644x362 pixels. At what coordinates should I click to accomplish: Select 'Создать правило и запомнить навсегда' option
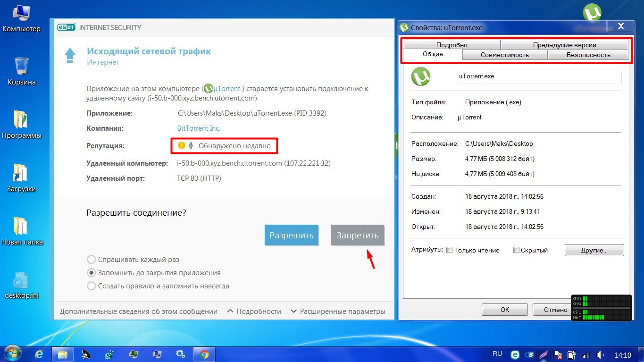pyautogui.click(x=91, y=286)
